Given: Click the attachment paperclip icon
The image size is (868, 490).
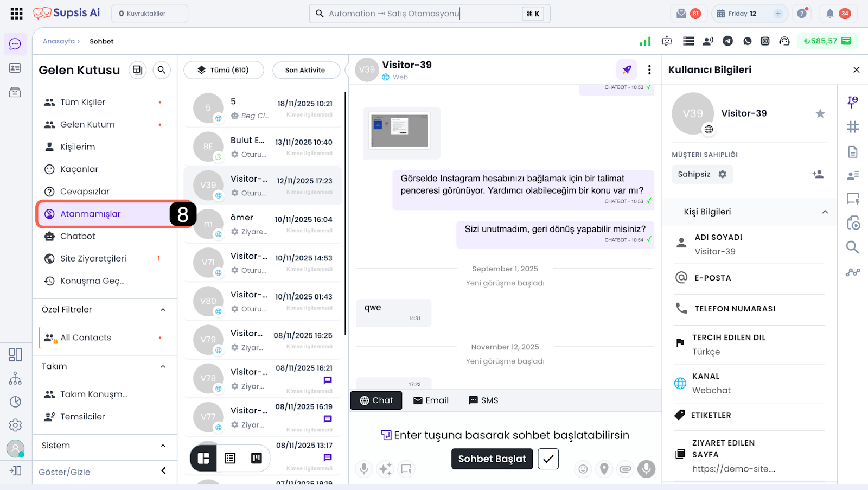Looking at the screenshot, I should 625,469.
